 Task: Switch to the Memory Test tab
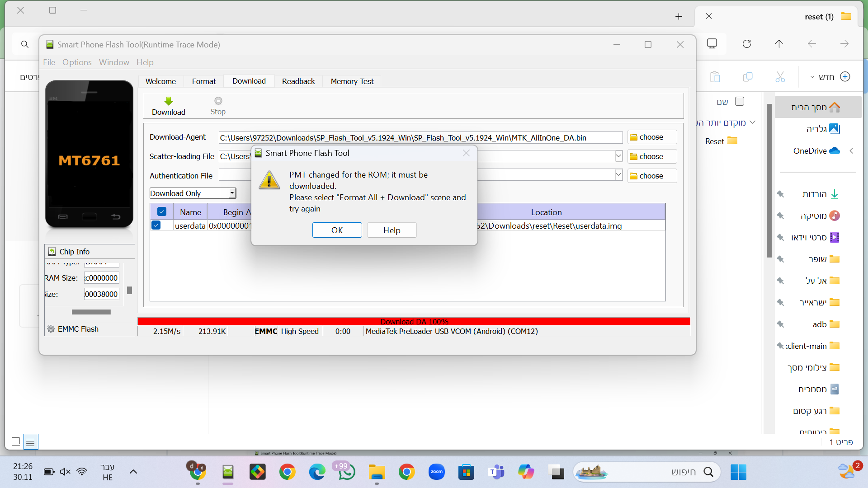pyautogui.click(x=352, y=81)
